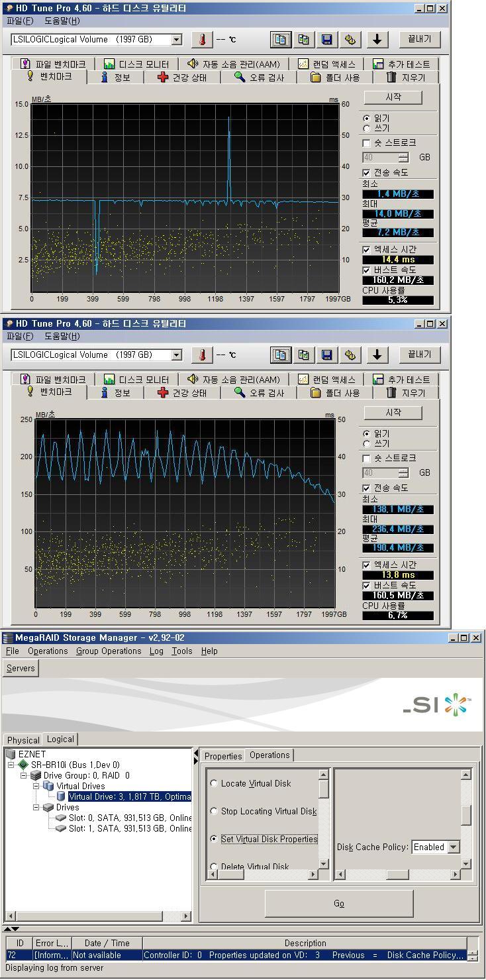Image resolution: width=486 pixels, height=980 pixels.
Task: Open Tools menu in MegaRAID
Action: (181, 651)
